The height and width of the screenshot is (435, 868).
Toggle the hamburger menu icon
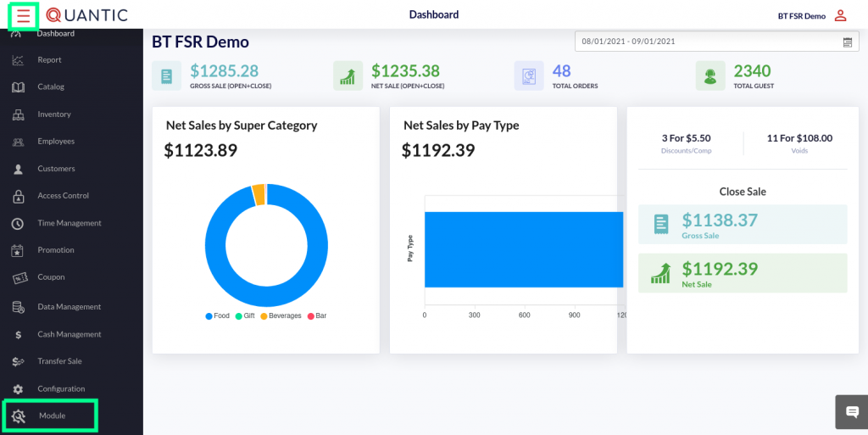point(23,15)
